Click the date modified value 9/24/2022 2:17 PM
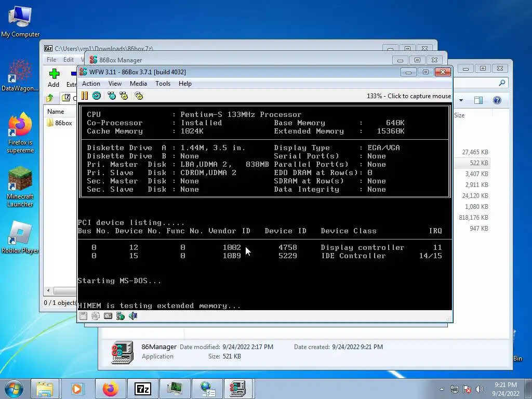The image size is (532, 399). [x=248, y=347]
